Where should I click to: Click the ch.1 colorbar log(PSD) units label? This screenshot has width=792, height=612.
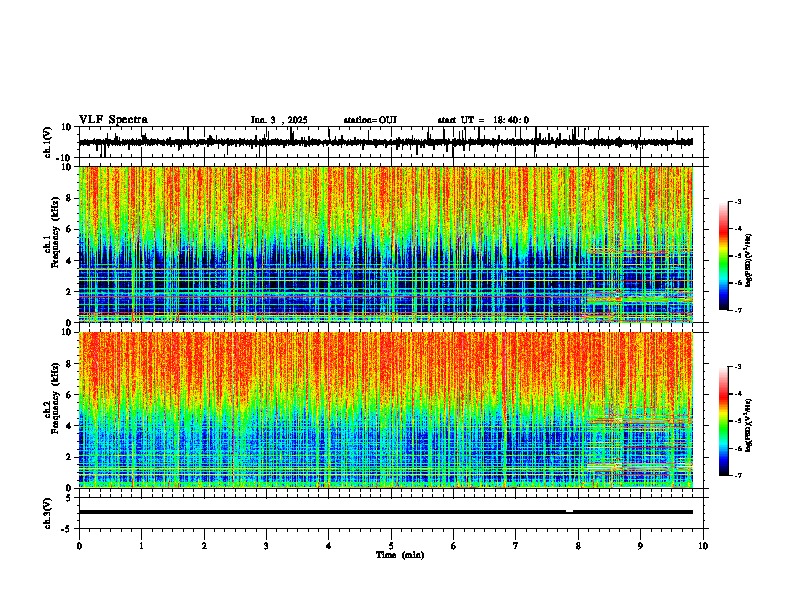point(749,260)
